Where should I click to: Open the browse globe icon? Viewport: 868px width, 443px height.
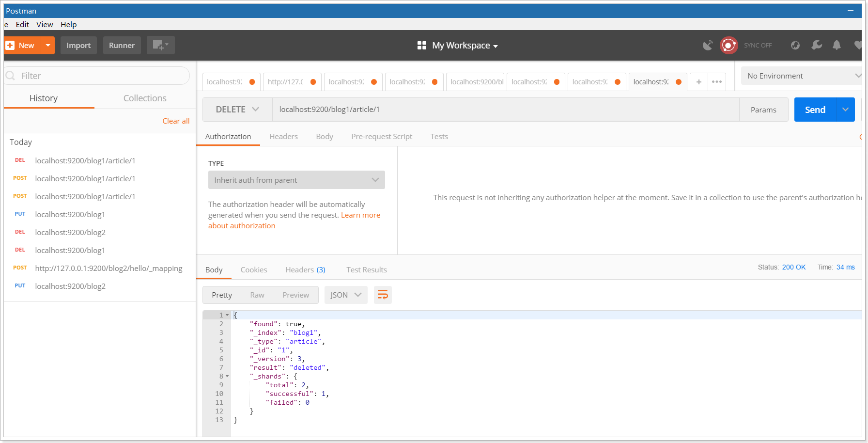click(x=795, y=45)
